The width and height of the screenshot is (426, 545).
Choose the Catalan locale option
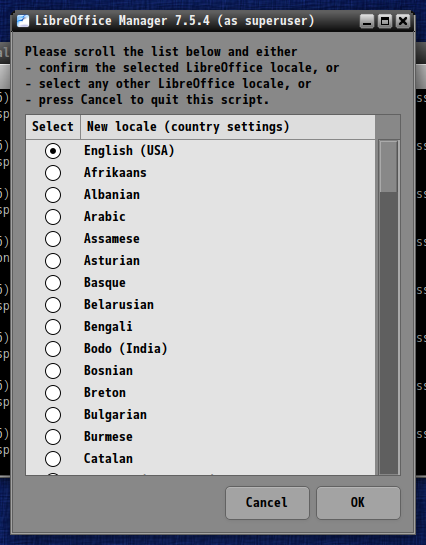click(53, 459)
